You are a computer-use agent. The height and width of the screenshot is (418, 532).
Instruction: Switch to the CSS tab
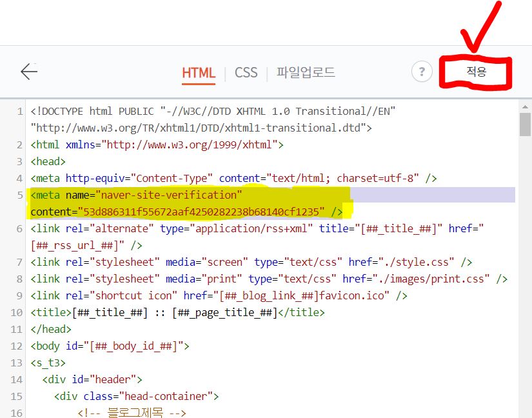point(246,73)
